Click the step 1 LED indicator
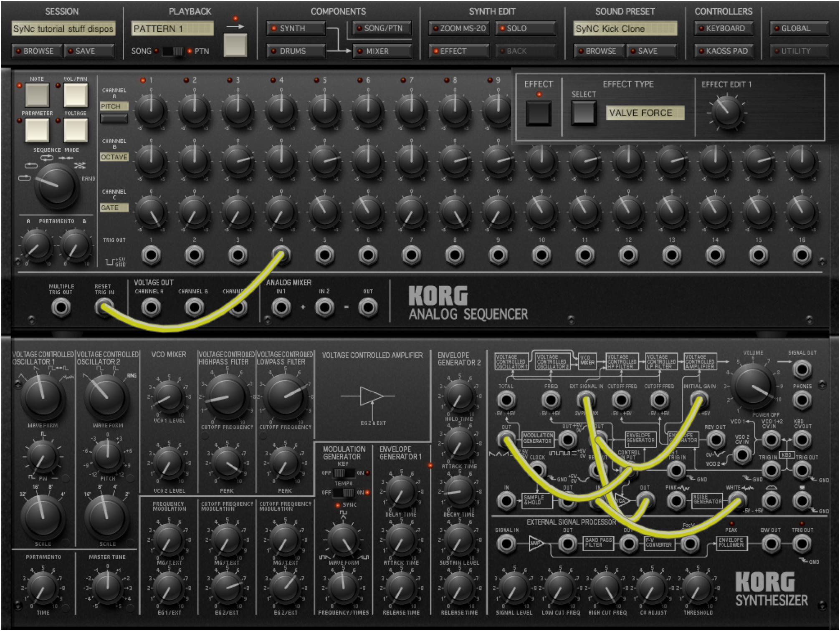 coord(143,80)
